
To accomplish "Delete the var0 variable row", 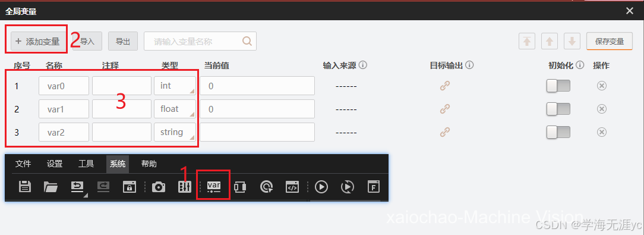I will coord(601,86).
